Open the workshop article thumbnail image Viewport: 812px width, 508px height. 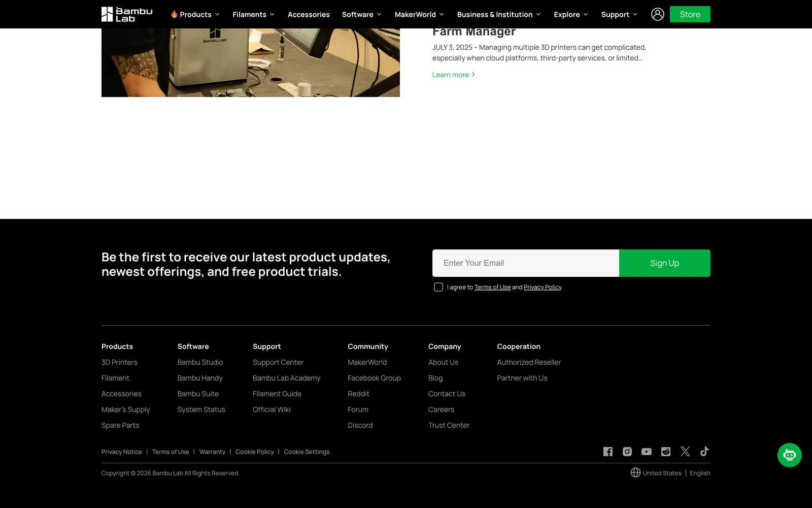click(x=251, y=62)
